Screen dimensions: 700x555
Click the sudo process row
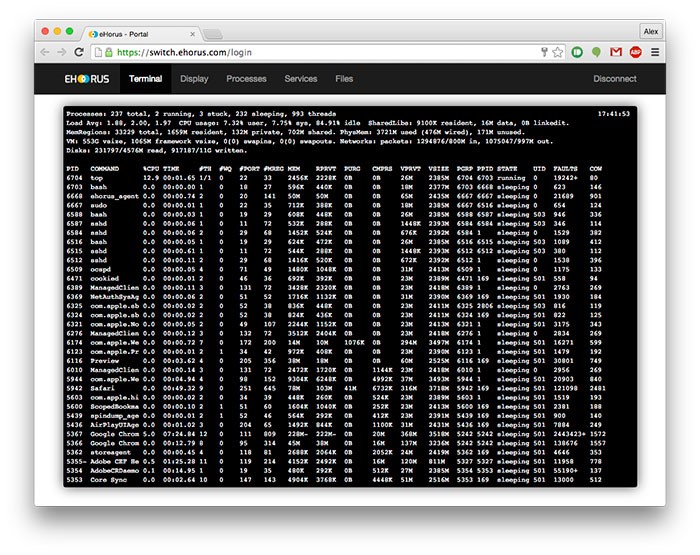pos(334,205)
